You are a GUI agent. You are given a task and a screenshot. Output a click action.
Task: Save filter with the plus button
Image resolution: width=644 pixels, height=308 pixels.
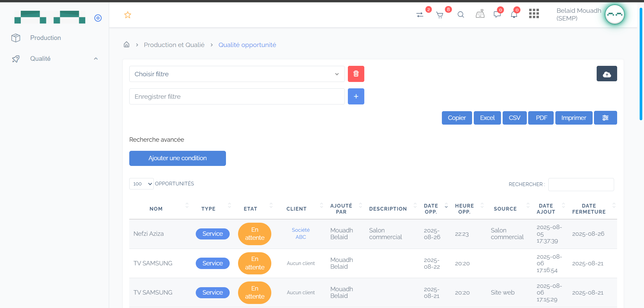click(x=356, y=96)
